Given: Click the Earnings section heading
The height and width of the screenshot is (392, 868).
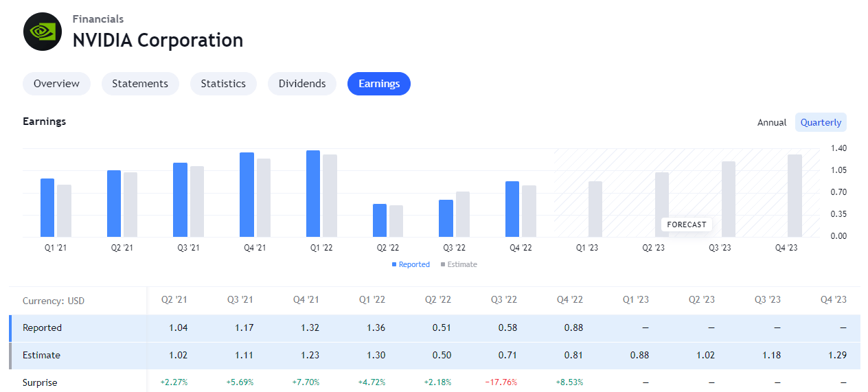Looking at the screenshot, I should pos(45,122).
